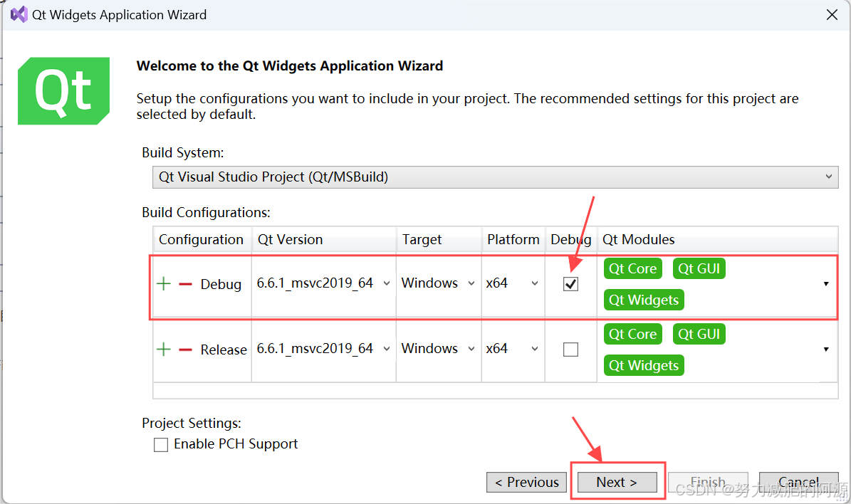The image size is (851, 504).
Task: Open the Build System dropdown
Action: click(495, 177)
